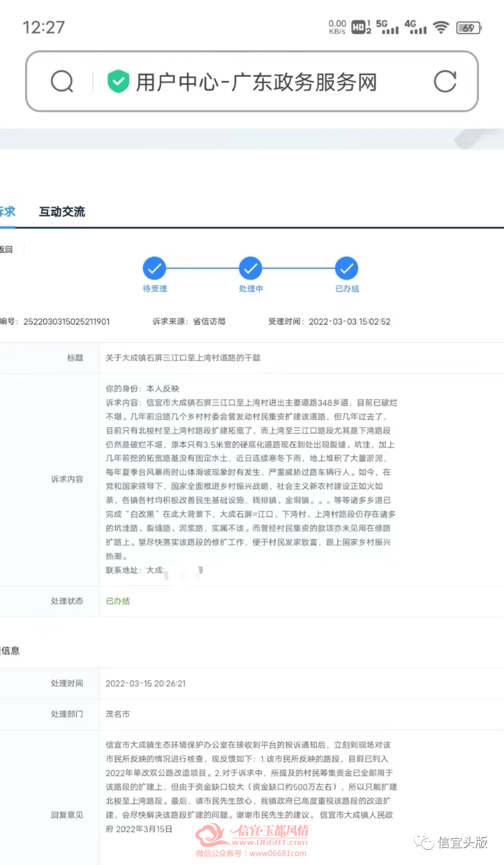The width and height of the screenshot is (504, 865).
Task: Tap the 处理状态 row label
Action: (x=67, y=601)
